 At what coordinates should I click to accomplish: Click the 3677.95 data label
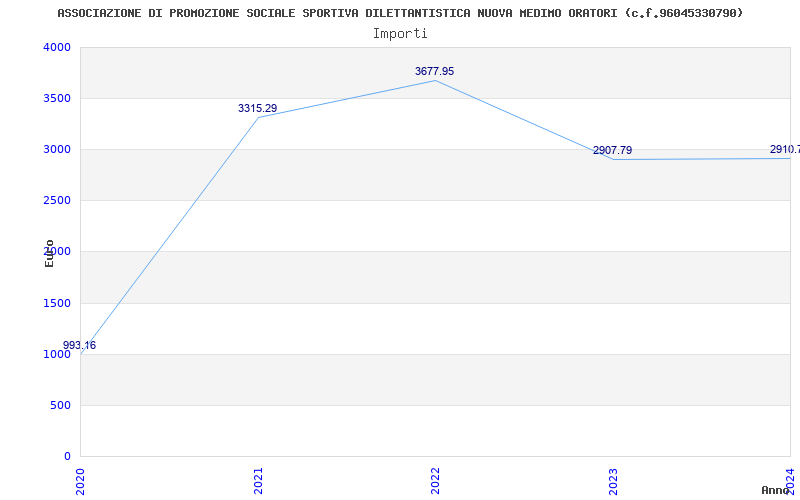click(434, 71)
